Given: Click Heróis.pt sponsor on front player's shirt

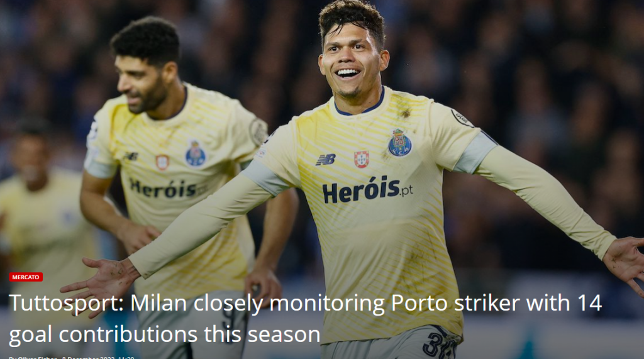Looking at the screenshot, I should coord(367,190).
